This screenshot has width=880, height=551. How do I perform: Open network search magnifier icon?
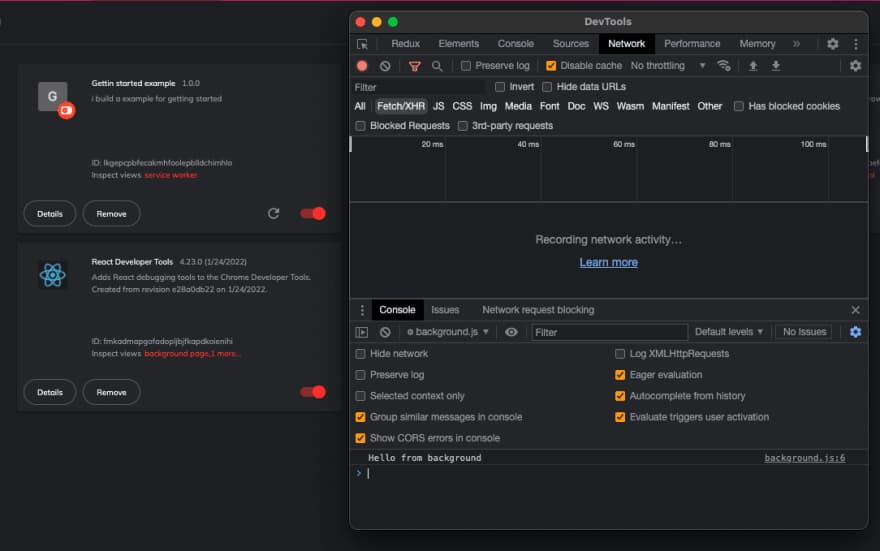[437, 66]
